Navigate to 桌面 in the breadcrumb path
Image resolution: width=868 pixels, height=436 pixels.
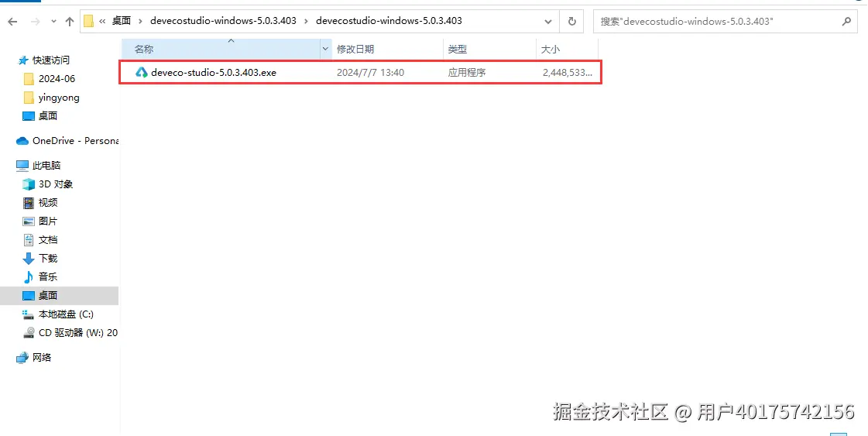(122, 21)
